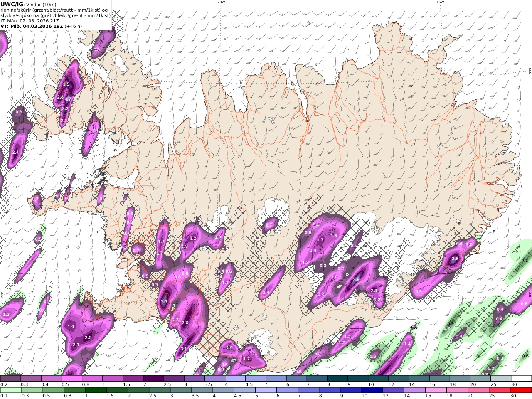Viewport: 532px width, 399px height.
Task: Click the pale green 0.1 swatch in the lower legend
Action: pos(11,390)
